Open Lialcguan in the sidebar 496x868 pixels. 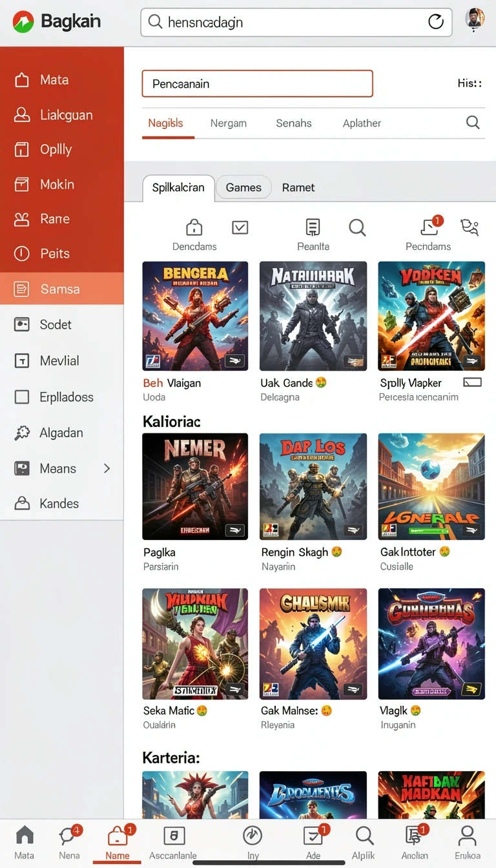pos(62,115)
